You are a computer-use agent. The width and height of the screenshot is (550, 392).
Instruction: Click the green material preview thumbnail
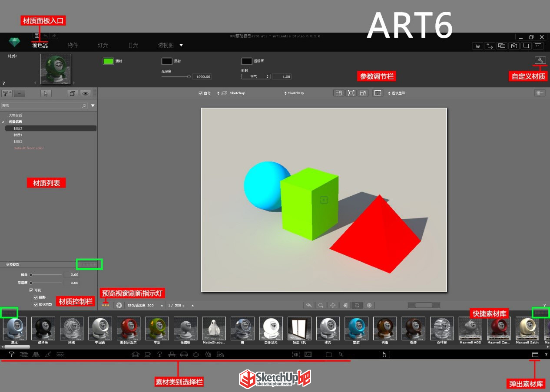(55, 69)
